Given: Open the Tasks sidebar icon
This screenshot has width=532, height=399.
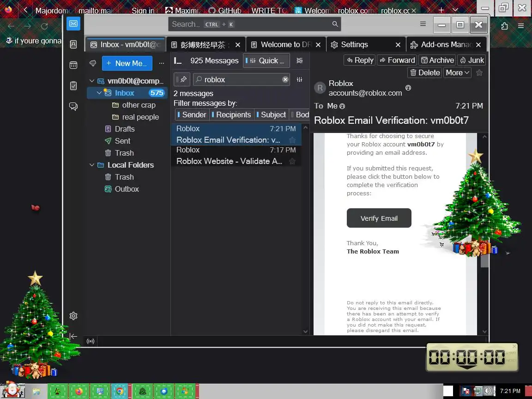Looking at the screenshot, I should tap(73, 85).
